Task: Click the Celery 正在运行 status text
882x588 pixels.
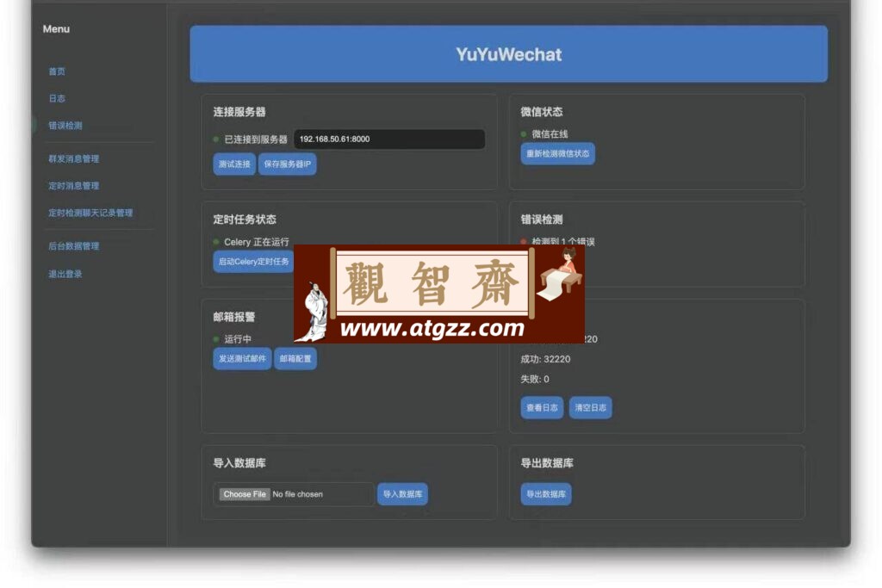Action: tap(257, 242)
